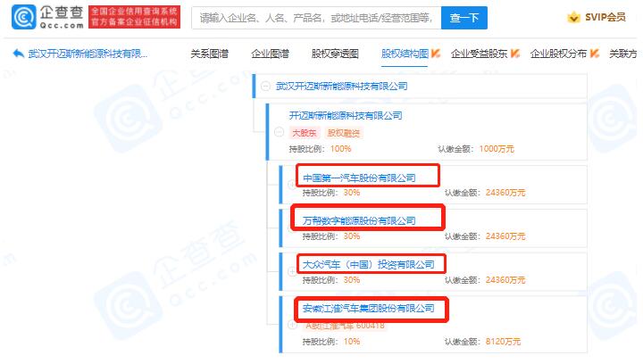
Task: Click the 100% shareholding value of 开迈斯新能源
Action: click(341, 149)
